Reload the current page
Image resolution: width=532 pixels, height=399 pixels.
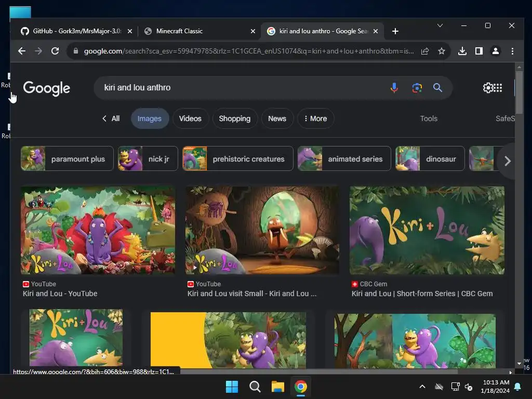click(55, 51)
